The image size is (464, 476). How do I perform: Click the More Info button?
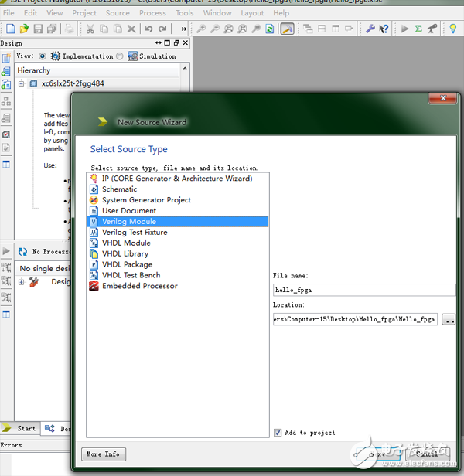click(103, 454)
